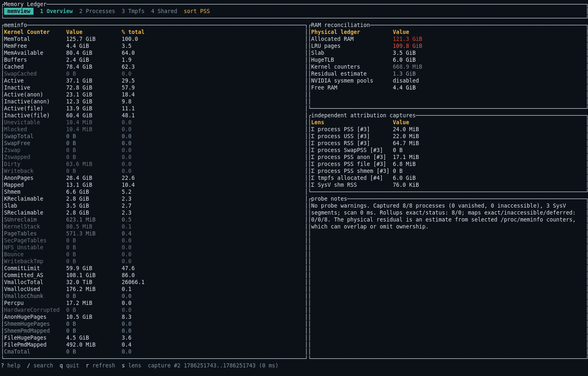Select the Shmem row
This screenshot has height=376, width=588.
pos(154,192)
